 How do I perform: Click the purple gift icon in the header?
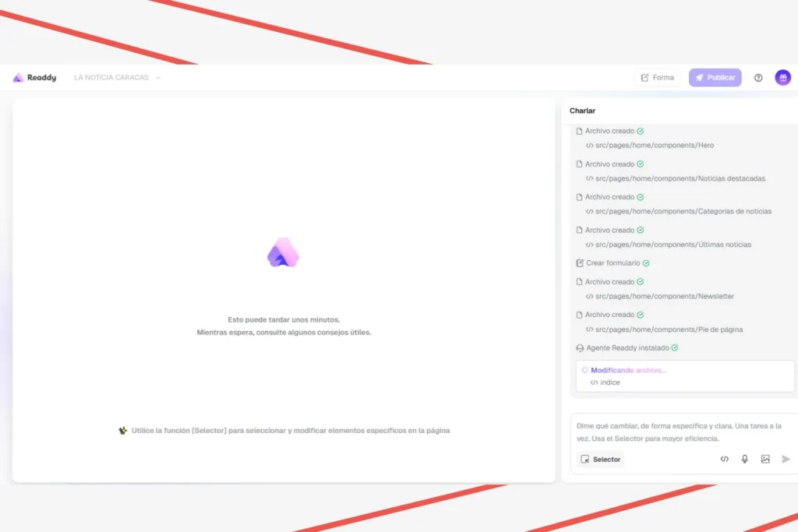[782, 78]
